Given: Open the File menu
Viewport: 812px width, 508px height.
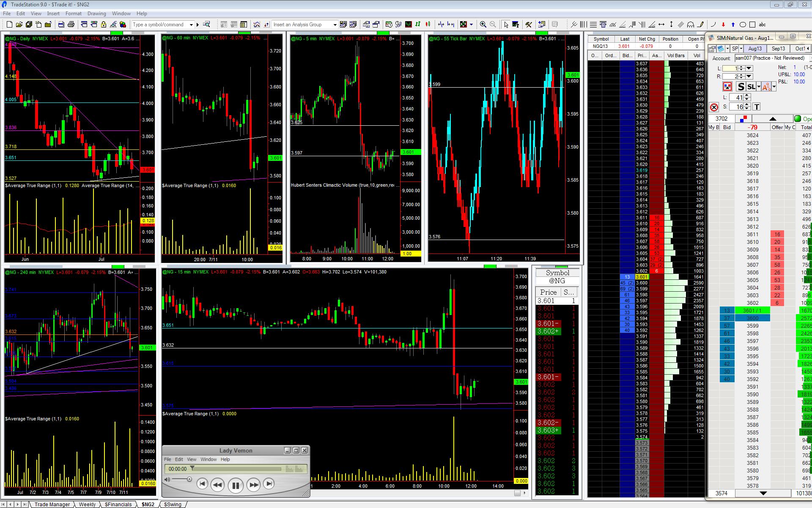Looking at the screenshot, I should (7, 14).
